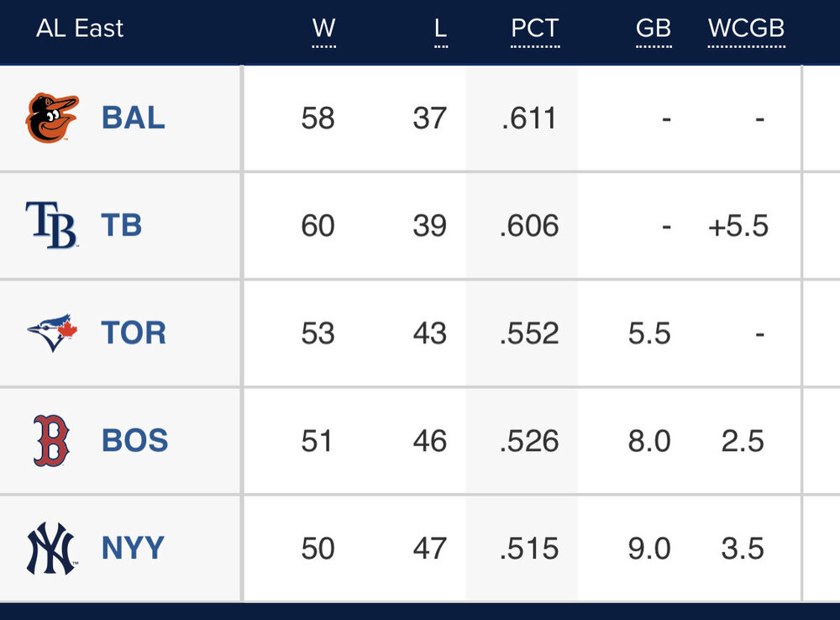This screenshot has width=840, height=620.
Task: Go to the TOR team page
Action: [x=134, y=334]
